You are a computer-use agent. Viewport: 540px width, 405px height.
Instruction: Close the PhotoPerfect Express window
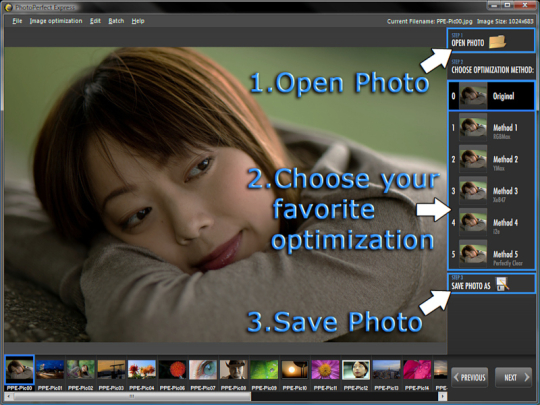pyautogui.click(x=525, y=5)
